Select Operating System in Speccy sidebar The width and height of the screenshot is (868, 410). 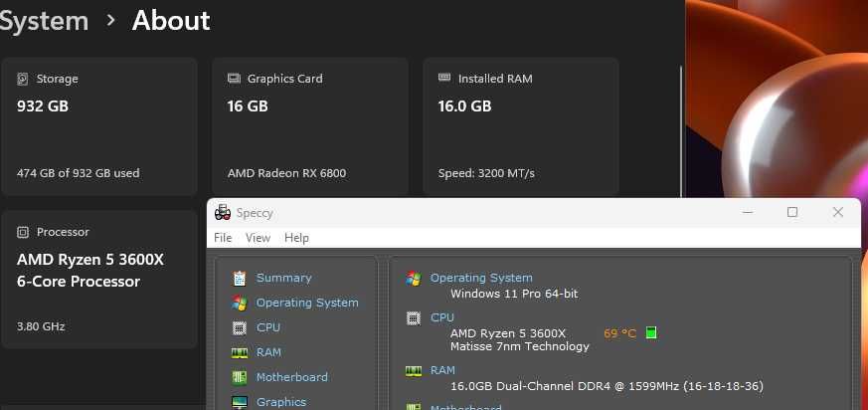(307, 303)
